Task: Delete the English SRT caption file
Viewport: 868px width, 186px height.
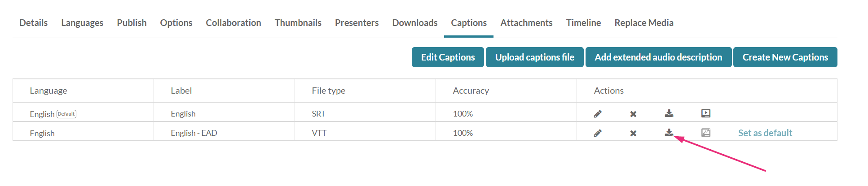Action: tap(633, 114)
